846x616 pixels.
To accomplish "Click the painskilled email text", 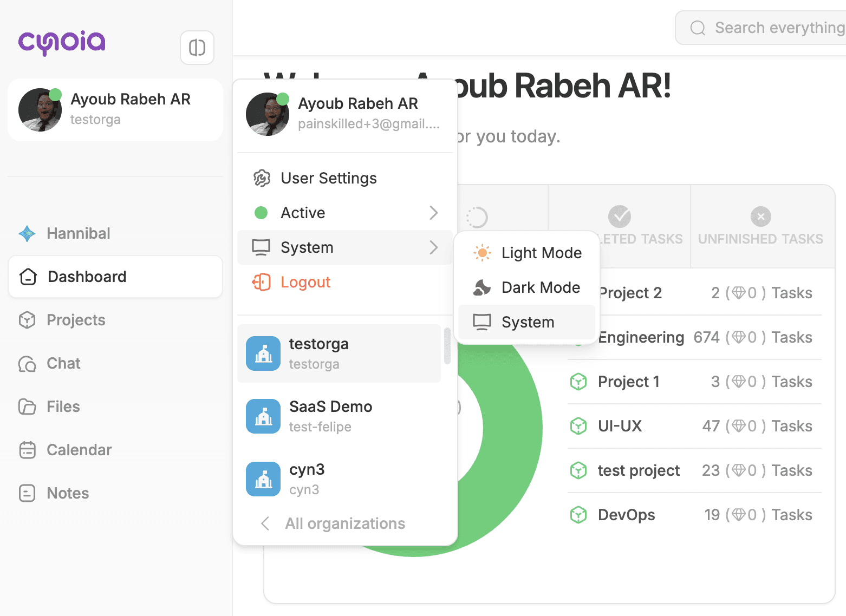I will (x=368, y=124).
